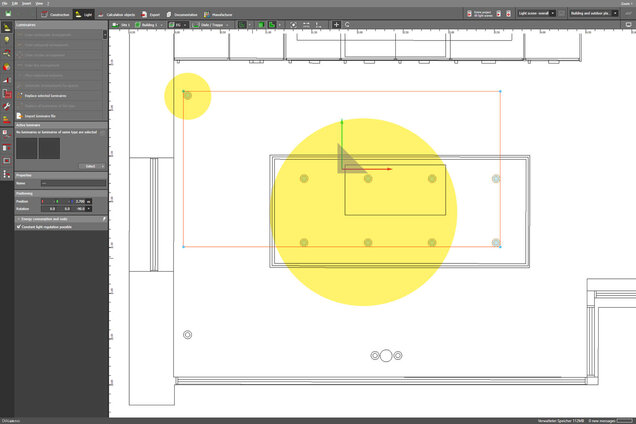Open the File menu

point(5,3)
